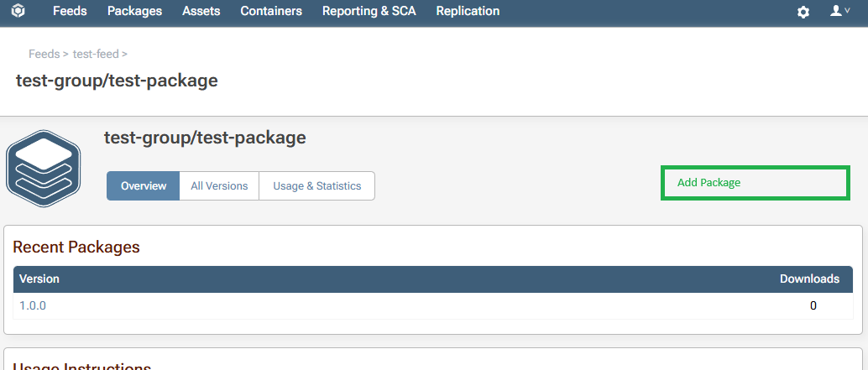Click the stacked-layers package icon
The image size is (868, 370).
point(43,175)
